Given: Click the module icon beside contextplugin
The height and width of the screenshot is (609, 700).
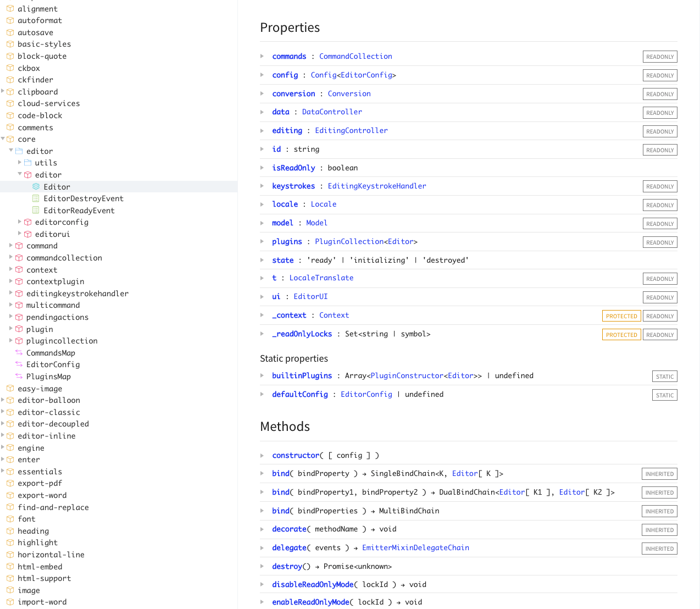Looking at the screenshot, I should (19, 281).
